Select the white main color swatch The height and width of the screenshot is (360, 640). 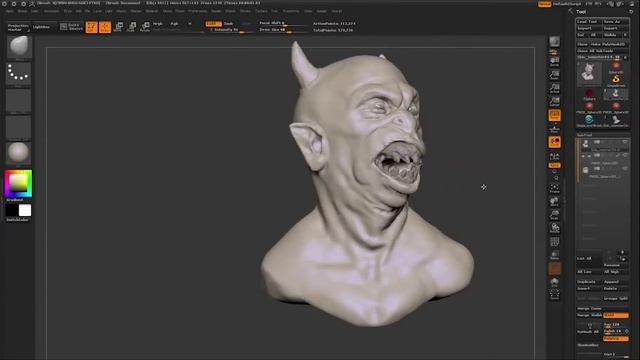click(x=25, y=211)
